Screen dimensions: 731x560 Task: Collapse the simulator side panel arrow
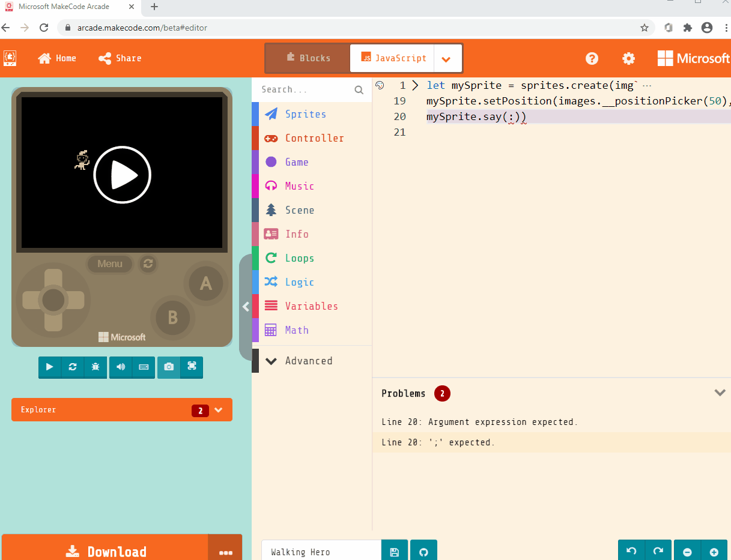tap(246, 307)
